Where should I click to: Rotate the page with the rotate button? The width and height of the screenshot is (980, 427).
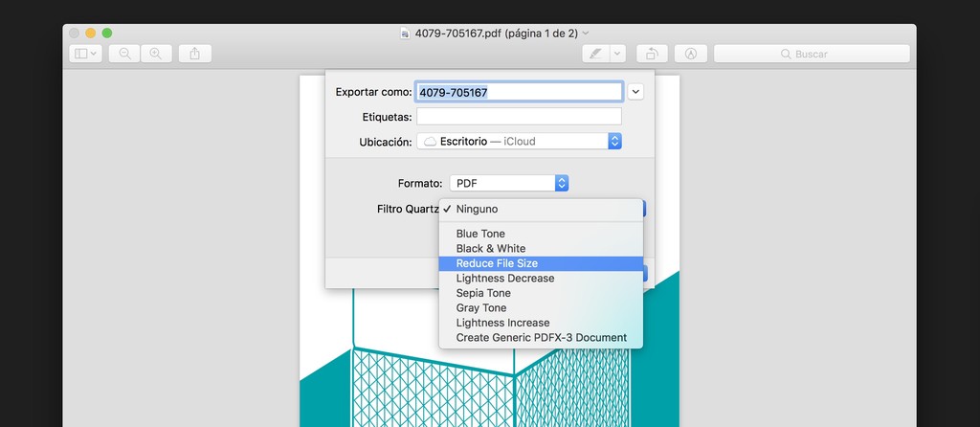[x=652, y=54]
